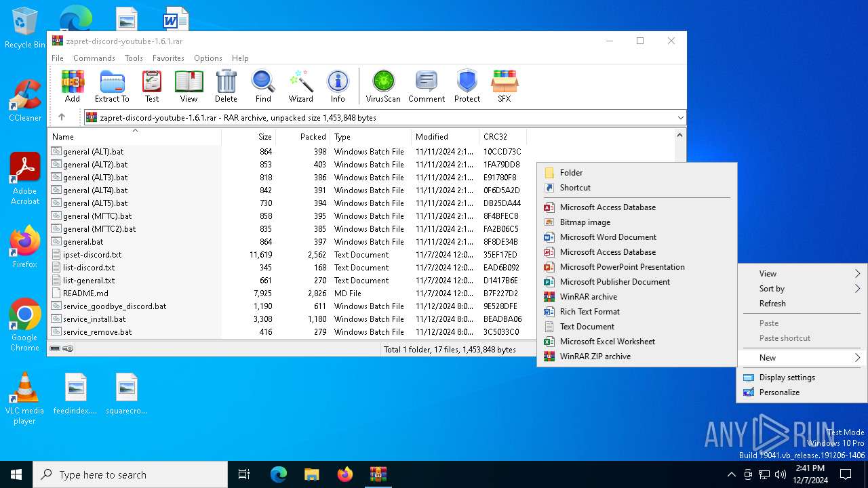Screen dimensions: 868x488
Task: Create a new Shortcut
Action: coord(637,188)
